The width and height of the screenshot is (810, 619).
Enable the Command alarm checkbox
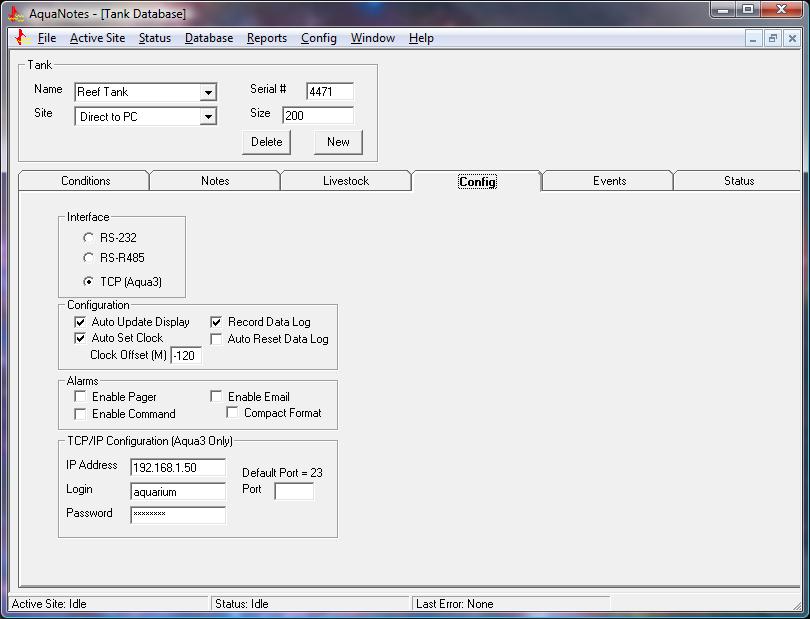(x=80, y=414)
